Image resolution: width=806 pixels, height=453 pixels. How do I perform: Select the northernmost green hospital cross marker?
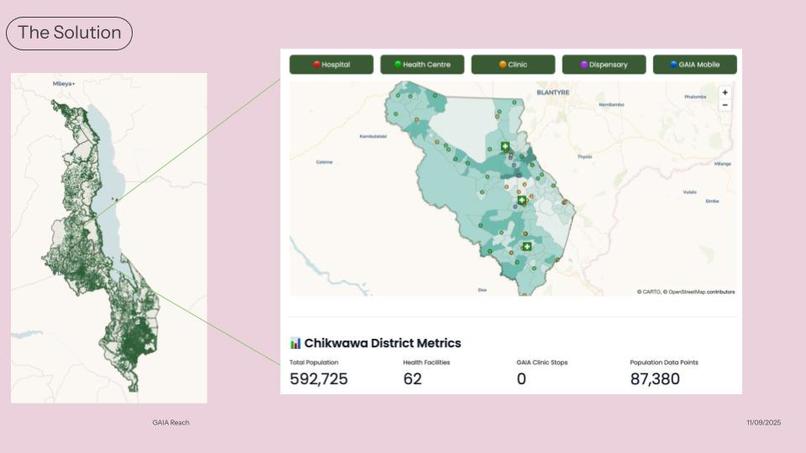[x=505, y=147]
